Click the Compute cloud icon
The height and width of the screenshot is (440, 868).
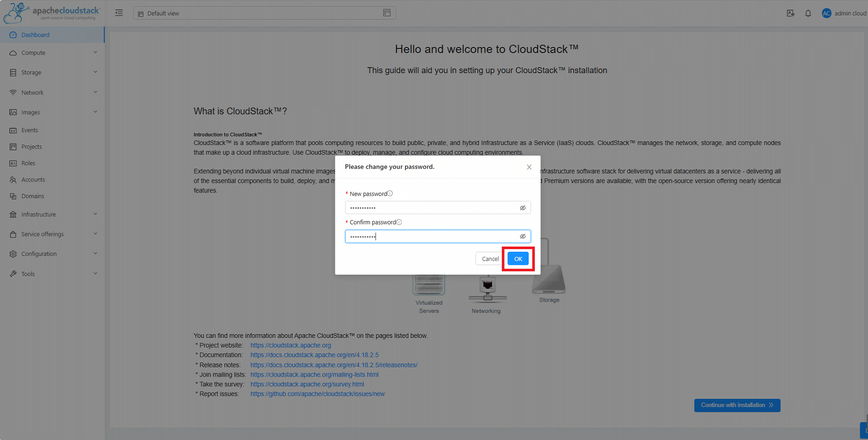pyautogui.click(x=13, y=53)
